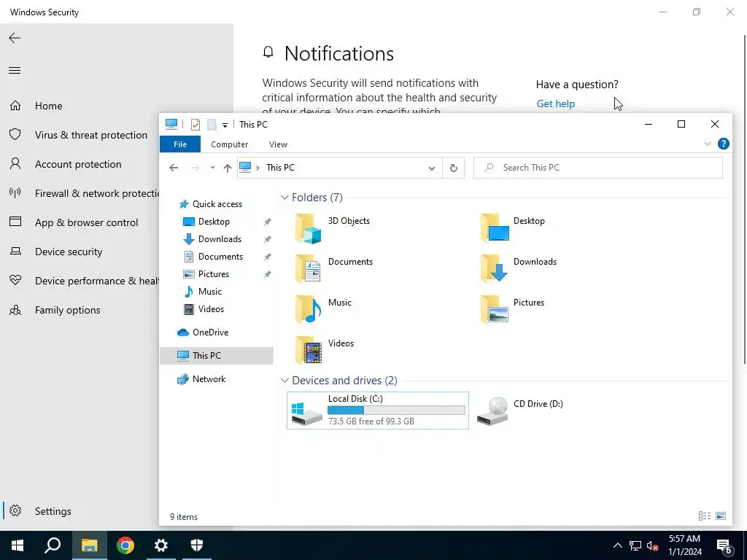Collapse the Folders (7) group
Screen dimensions: 747x560
[285, 197]
